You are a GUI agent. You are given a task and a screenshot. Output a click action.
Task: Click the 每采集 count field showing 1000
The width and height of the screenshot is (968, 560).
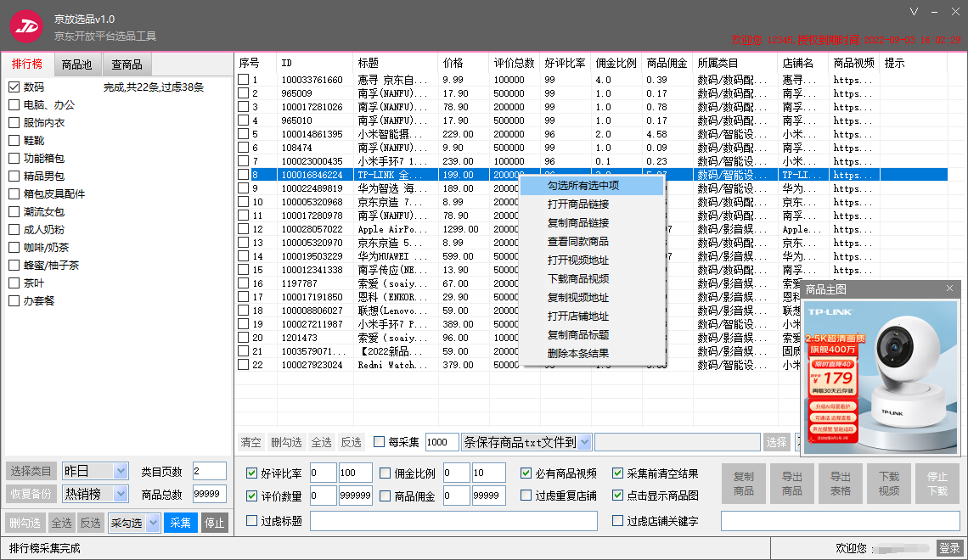pos(442,442)
